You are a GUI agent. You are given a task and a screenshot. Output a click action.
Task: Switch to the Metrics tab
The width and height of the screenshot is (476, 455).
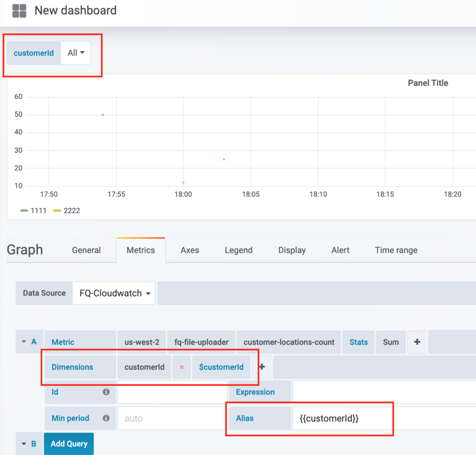click(x=141, y=250)
